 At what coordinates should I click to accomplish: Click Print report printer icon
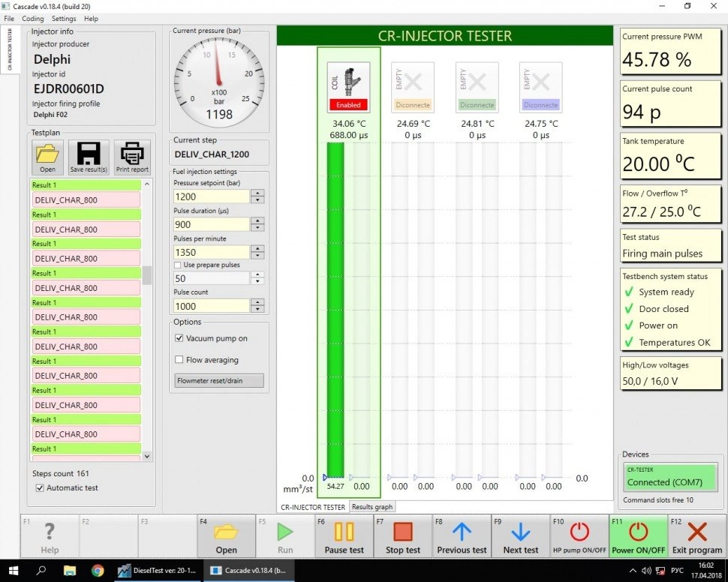pyautogui.click(x=132, y=157)
